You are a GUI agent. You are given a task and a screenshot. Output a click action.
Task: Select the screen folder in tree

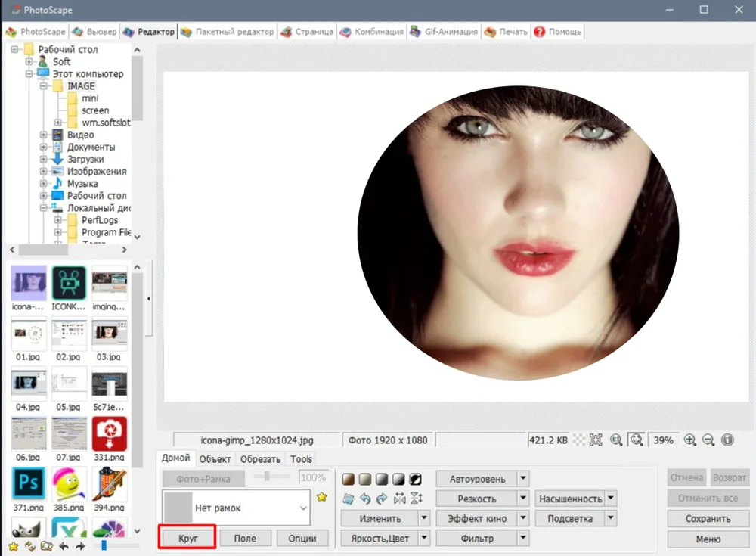click(x=95, y=110)
